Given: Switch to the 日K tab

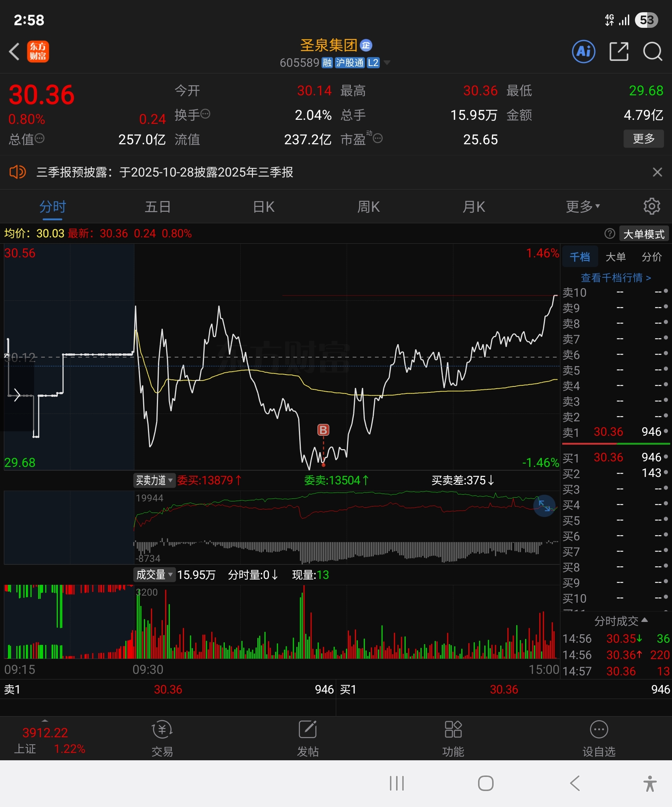Looking at the screenshot, I should tap(264, 207).
